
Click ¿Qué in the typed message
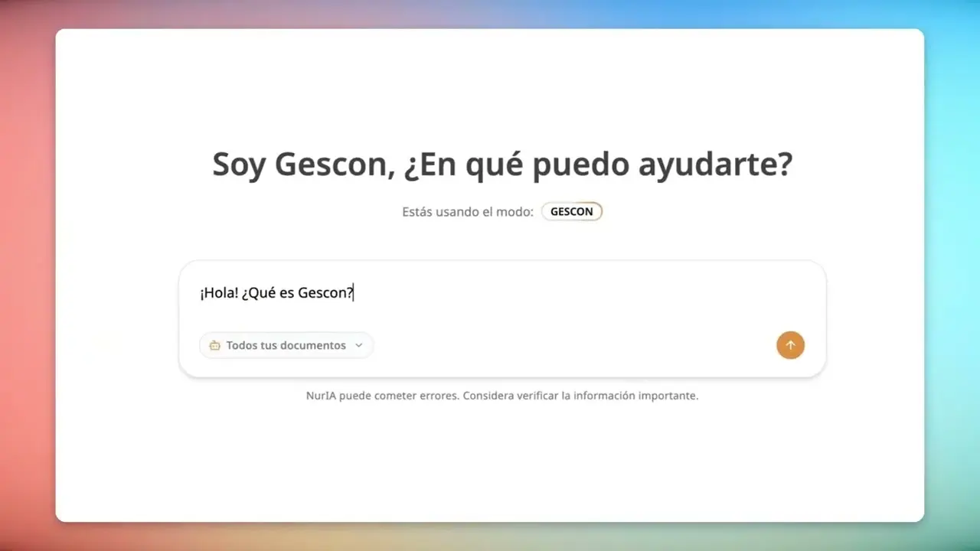point(258,293)
